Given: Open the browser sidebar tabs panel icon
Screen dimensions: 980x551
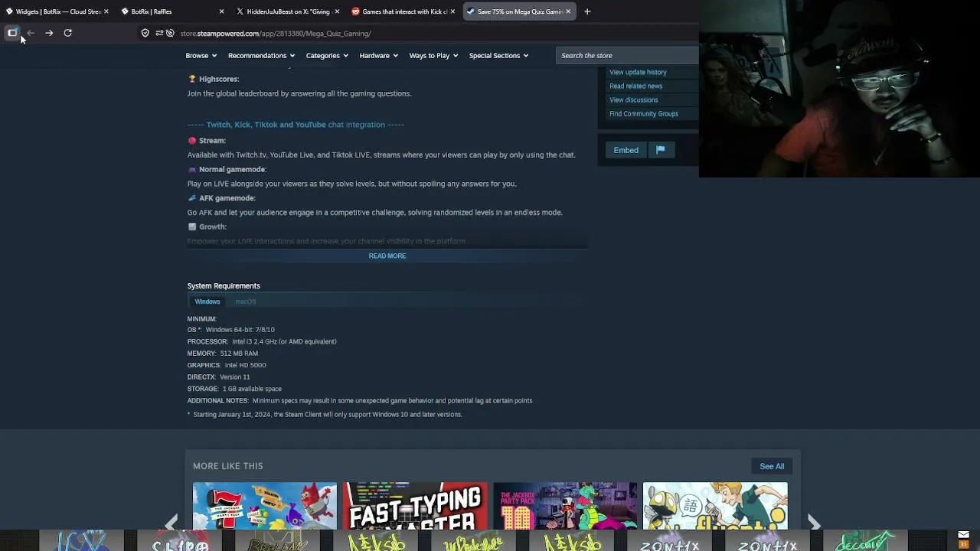Looking at the screenshot, I should tap(12, 33).
